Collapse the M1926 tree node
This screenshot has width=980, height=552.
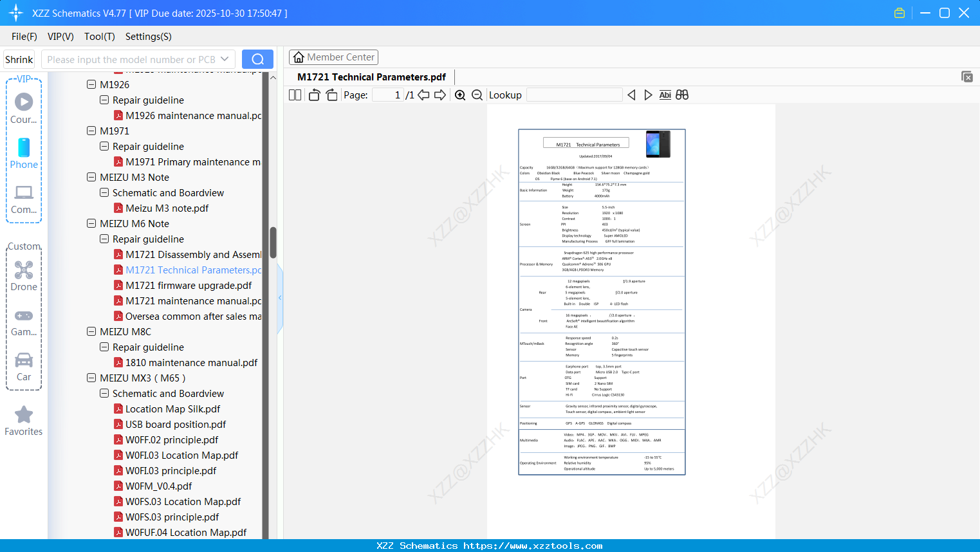(x=91, y=84)
